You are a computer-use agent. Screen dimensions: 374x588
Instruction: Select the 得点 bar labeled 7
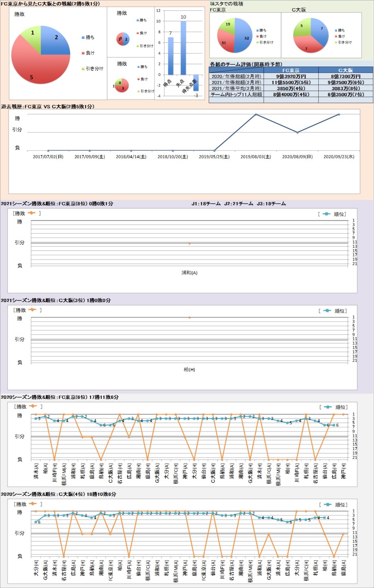[x=171, y=56]
